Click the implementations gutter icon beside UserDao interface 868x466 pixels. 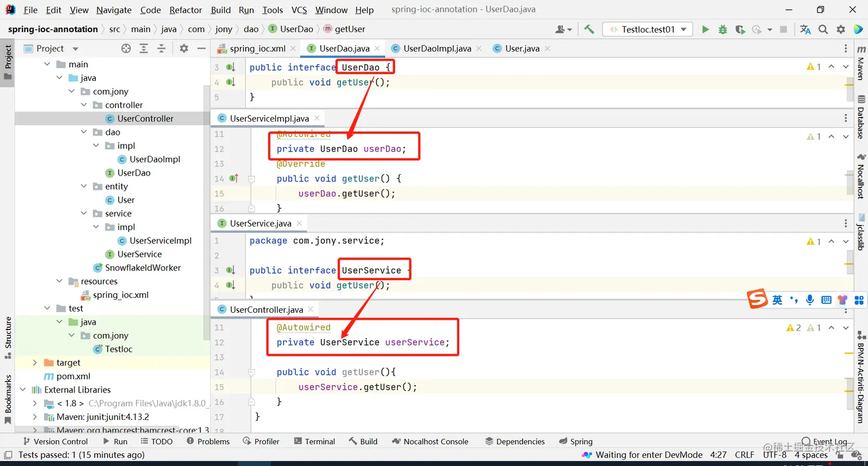point(231,68)
